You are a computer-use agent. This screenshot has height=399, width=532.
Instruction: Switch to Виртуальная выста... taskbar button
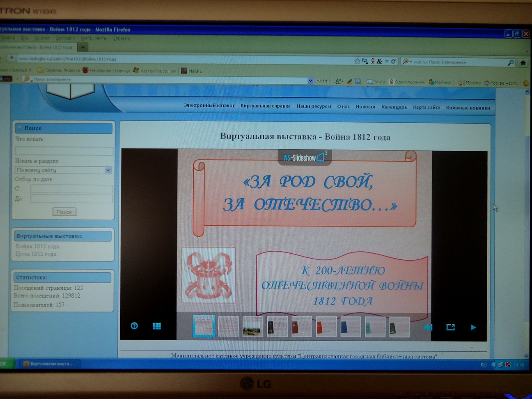tap(50, 364)
